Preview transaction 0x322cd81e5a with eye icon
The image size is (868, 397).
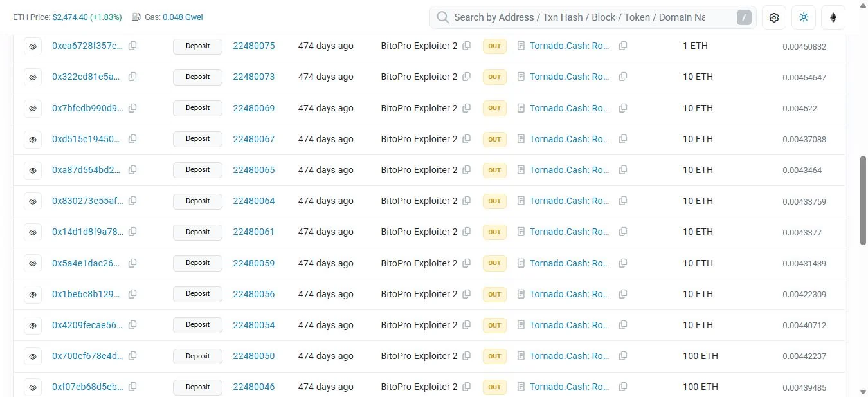coord(33,77)
